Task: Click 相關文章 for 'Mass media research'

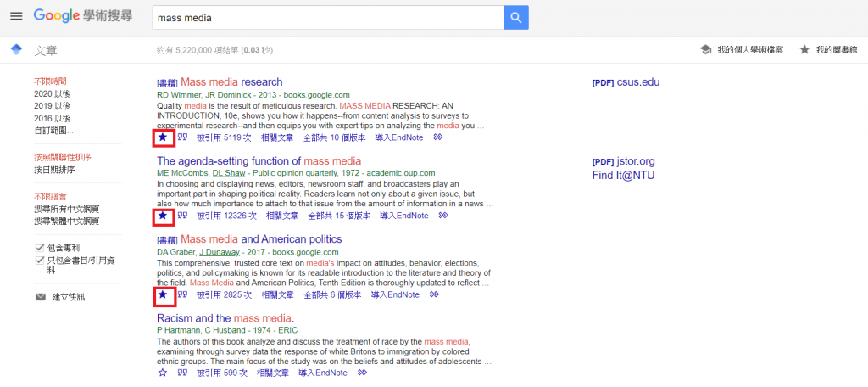Action: 277,137
